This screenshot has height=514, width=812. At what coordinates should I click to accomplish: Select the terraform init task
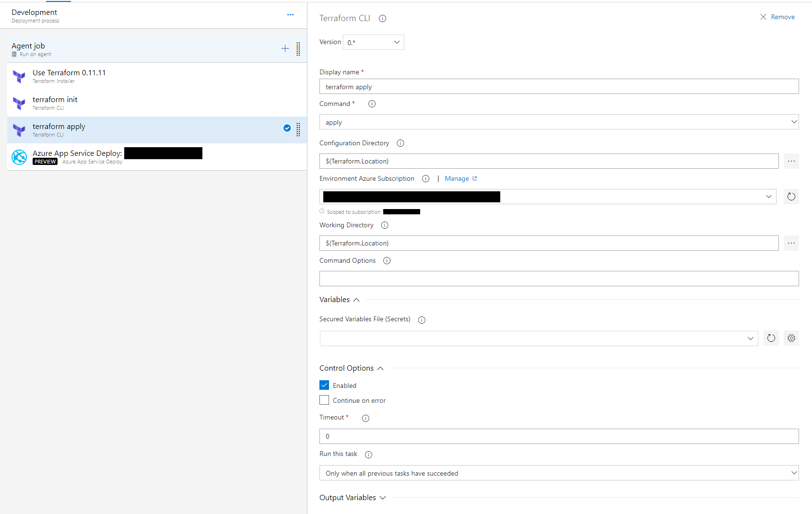pos(157,103)
